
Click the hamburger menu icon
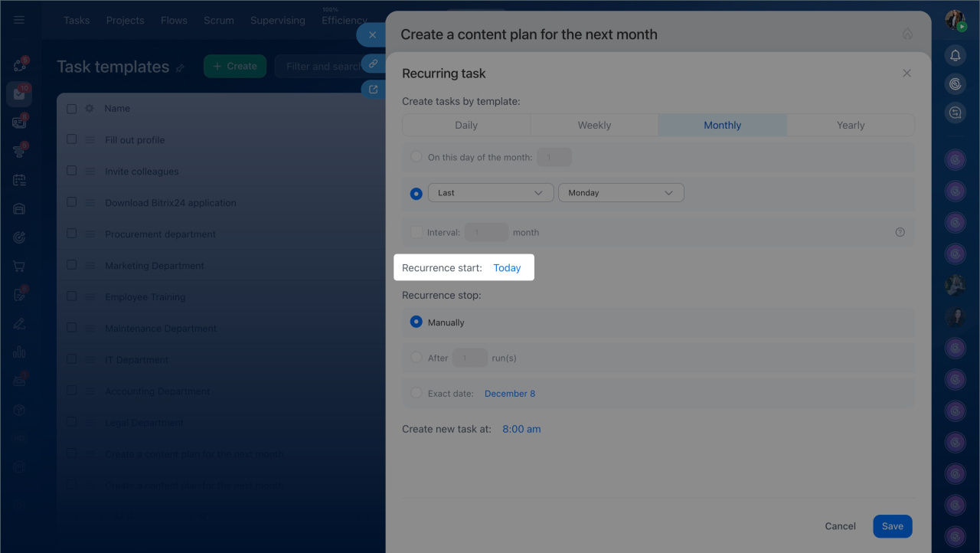(19, 20)
